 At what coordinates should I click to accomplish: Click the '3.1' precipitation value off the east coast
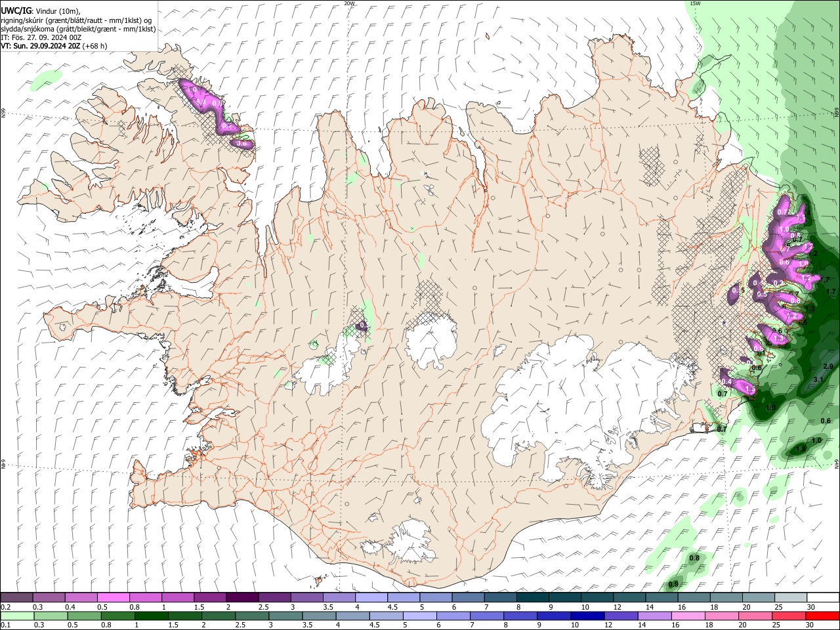(818, 380)
